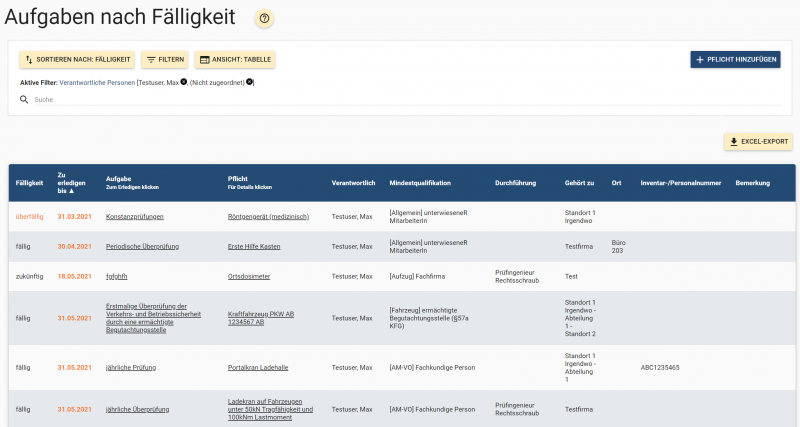Open the Filtern filter options
The width and height of the screenshot is (800, 427).
point(164,60)
